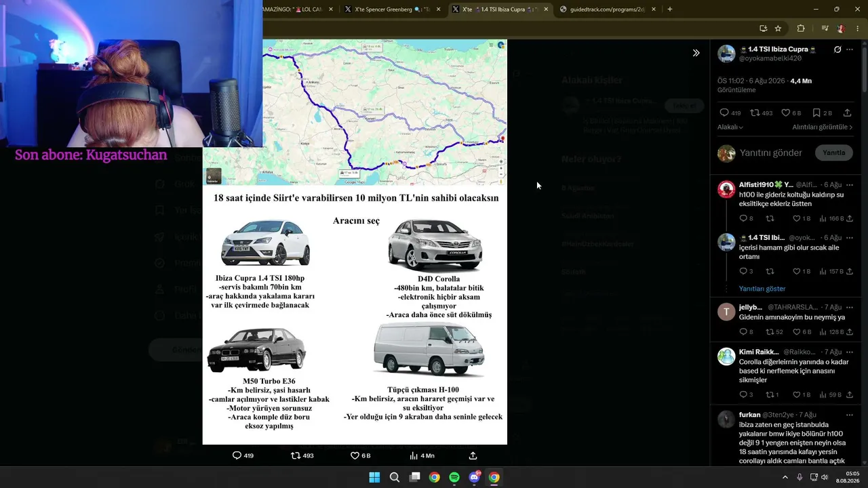Open media controls icon in toolbar
This screenshot has width=868, height=488.
tap(825, 28)
